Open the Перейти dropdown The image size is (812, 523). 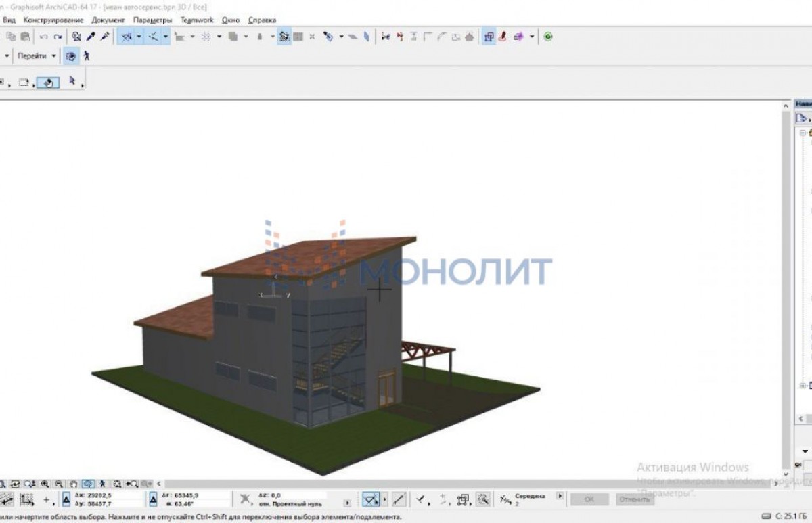tap(37, 56)
